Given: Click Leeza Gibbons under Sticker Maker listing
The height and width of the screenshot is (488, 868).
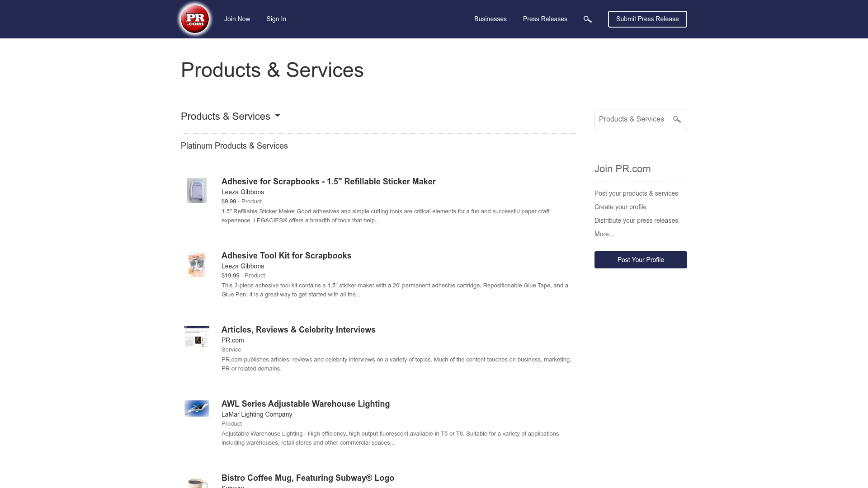Looking at the screenshot, I should pos(243,192).
